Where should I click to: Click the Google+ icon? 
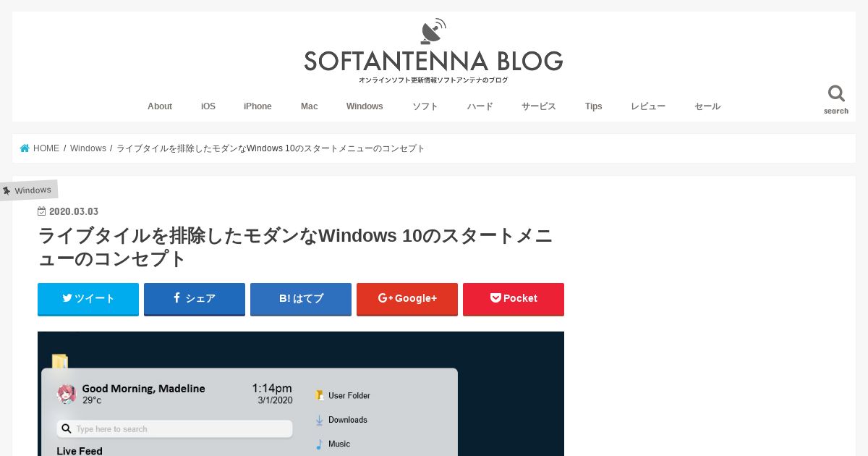[x=385, y=298]
